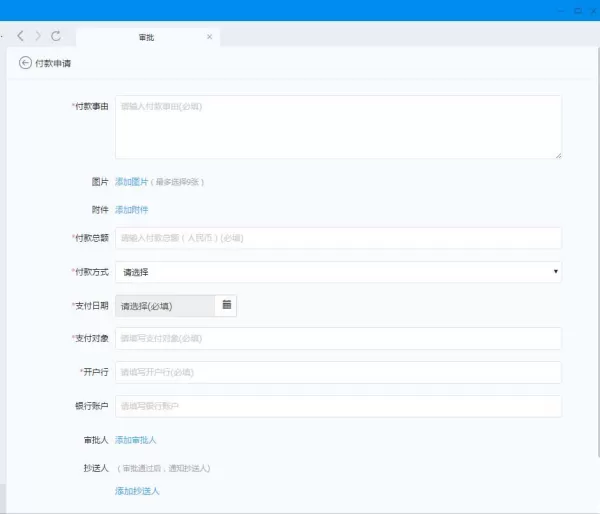600x514 pixels.
Task: Reload the page with the refresh icon
Action: click(x=56, y=36)
